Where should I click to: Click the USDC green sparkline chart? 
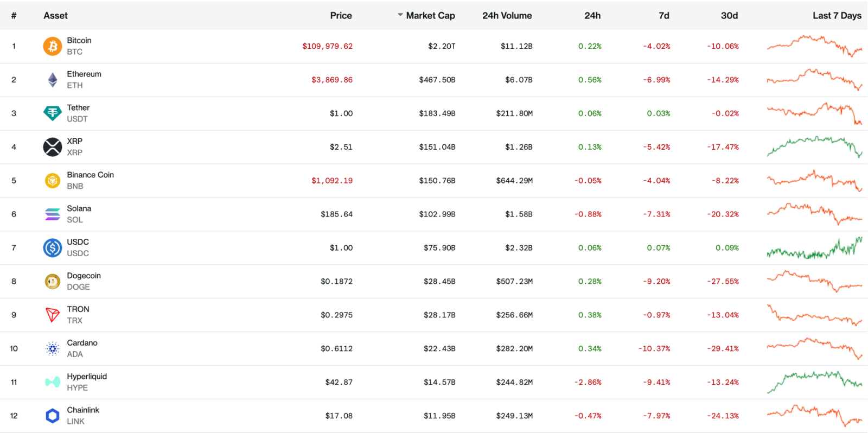[x=814, y=249]
